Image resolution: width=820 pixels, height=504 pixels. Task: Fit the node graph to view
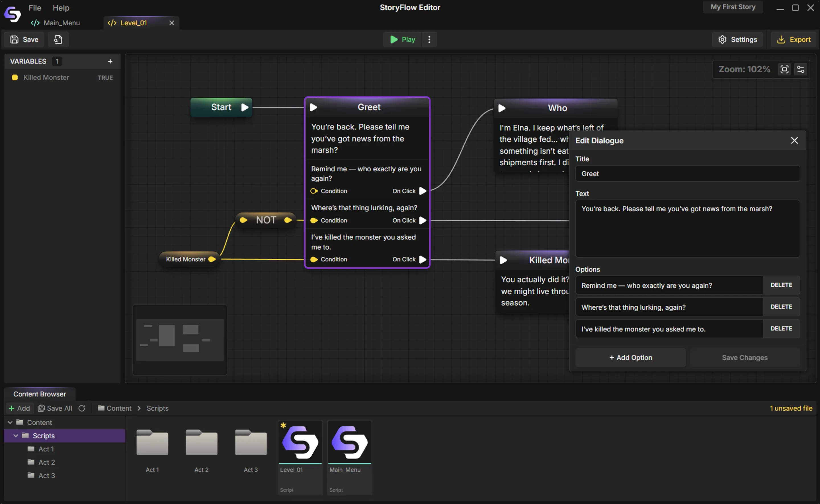click(x=785, y=69)
